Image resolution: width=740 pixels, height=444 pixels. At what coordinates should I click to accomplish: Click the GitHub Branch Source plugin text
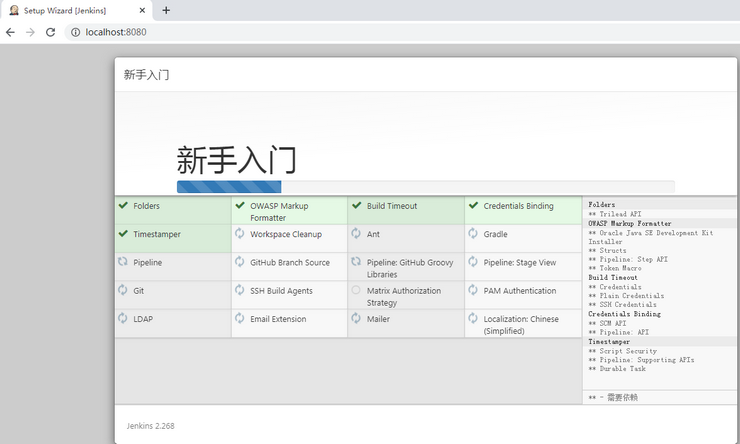click(290, 262)
